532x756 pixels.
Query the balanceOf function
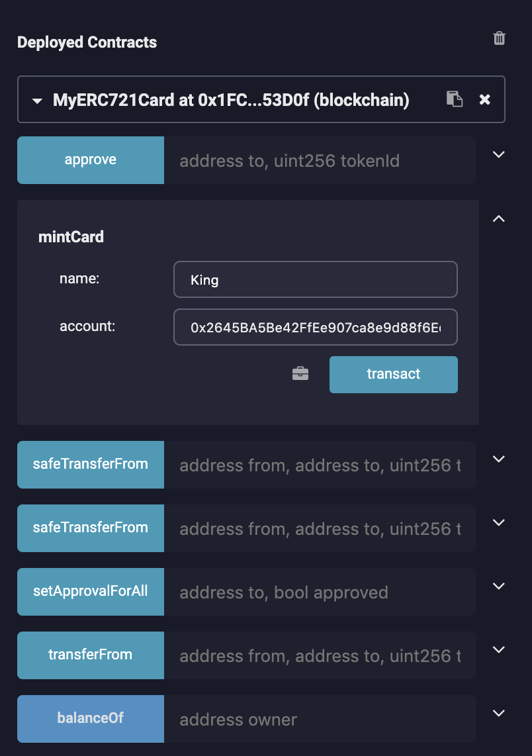[x=91, y=719]
